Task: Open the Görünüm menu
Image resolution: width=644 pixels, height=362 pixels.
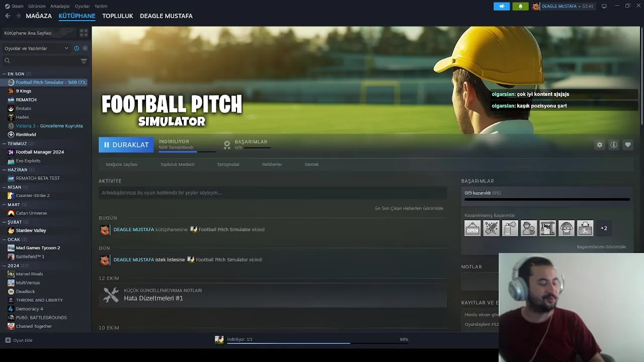Action: click(x=37, y=6)
